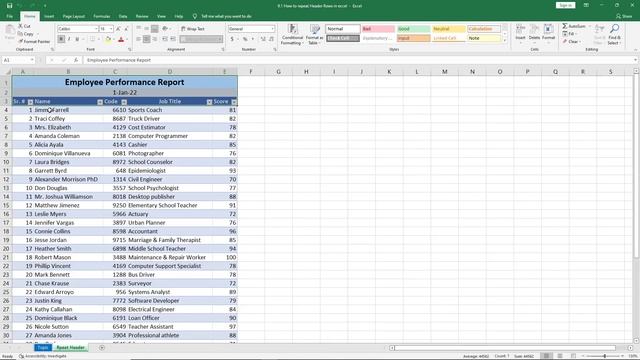Decrease the indent in Alignment group

tap(165, 39)
